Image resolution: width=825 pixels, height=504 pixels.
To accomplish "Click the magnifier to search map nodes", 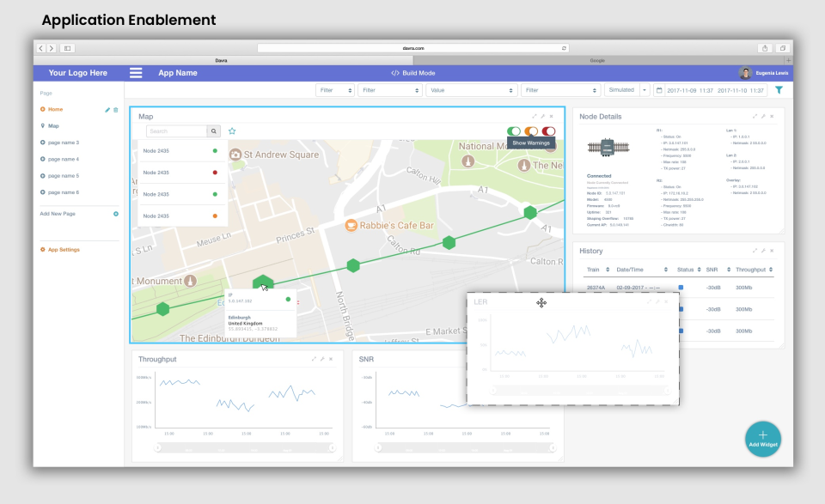I will pos(214,131).
